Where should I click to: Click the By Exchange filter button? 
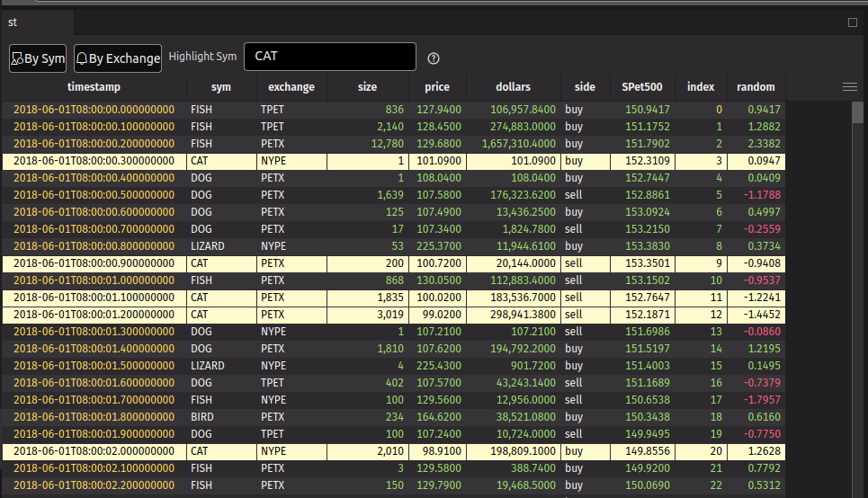(x=118, y=58)
